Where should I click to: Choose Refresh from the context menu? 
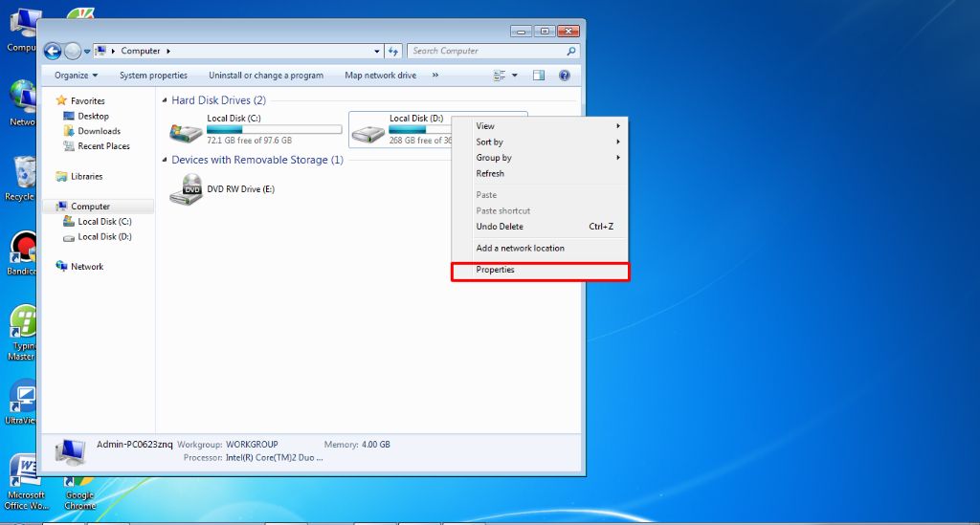click(540, 173)
